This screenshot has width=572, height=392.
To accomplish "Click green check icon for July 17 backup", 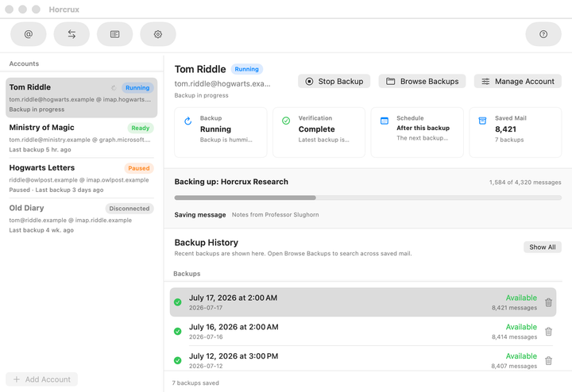I will [178, 302].
